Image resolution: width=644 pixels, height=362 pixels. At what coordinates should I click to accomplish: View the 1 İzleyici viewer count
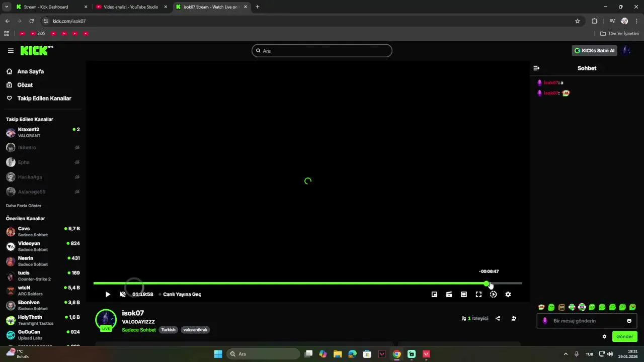point(475,318)
